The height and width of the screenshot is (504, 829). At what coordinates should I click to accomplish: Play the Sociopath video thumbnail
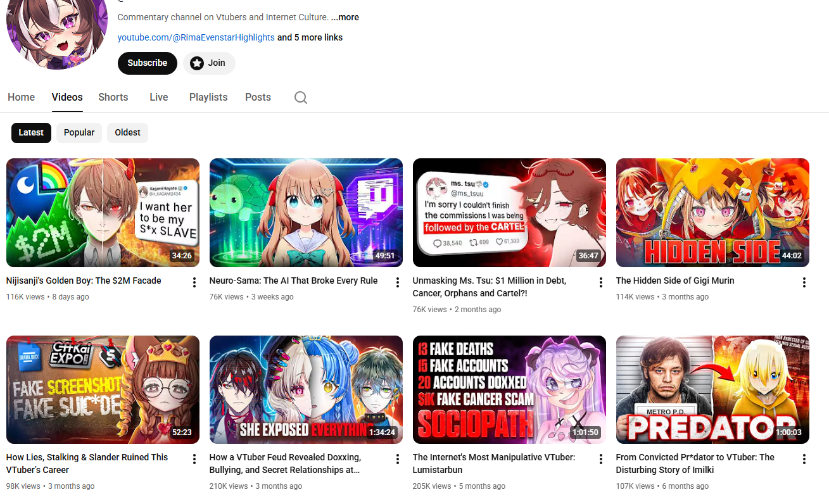click(509, 389)
